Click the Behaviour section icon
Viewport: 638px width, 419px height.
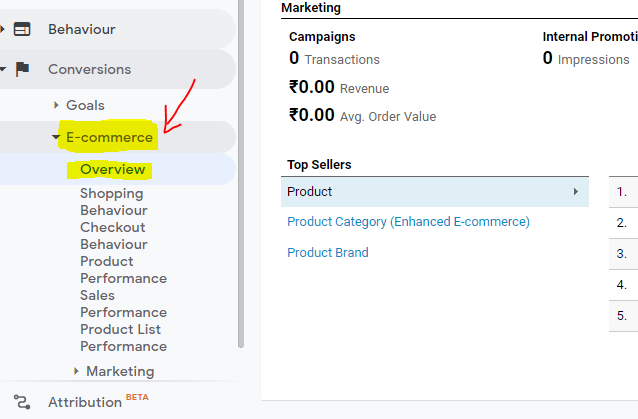click(22, 29)
